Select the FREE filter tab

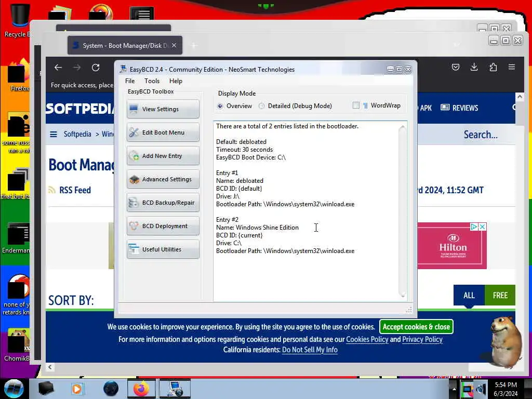500,295
